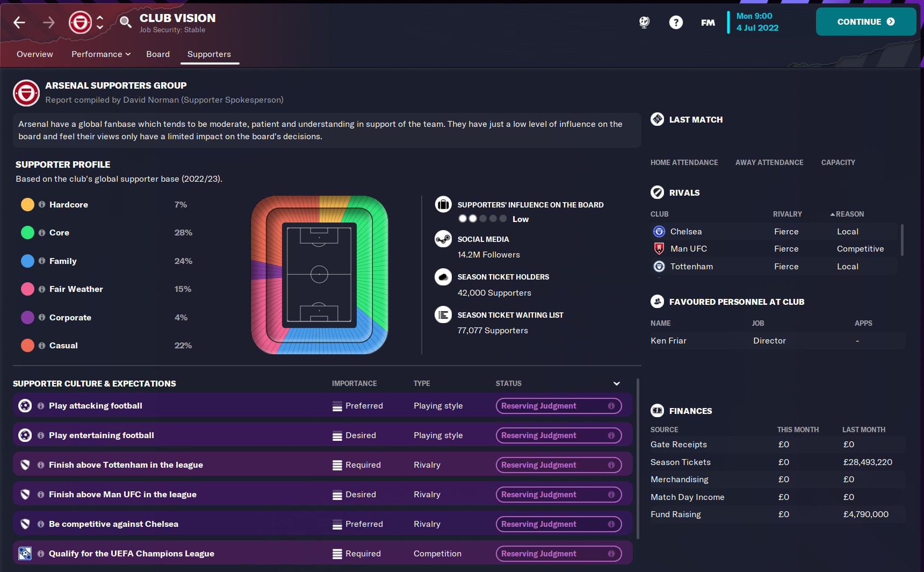Click the Continue button
The width and height of the screenshot is (924, 572).
click(866, 22)
